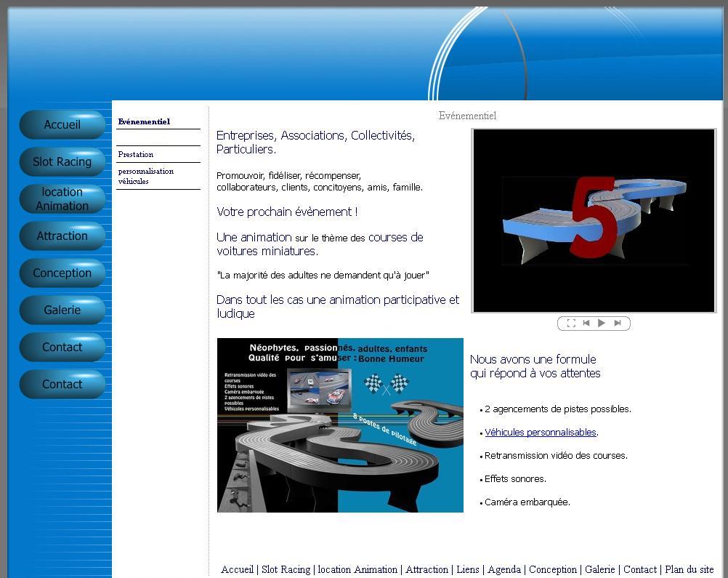
Task: Open the Slot Racing sidebar button
Action: tap(62, 162)
